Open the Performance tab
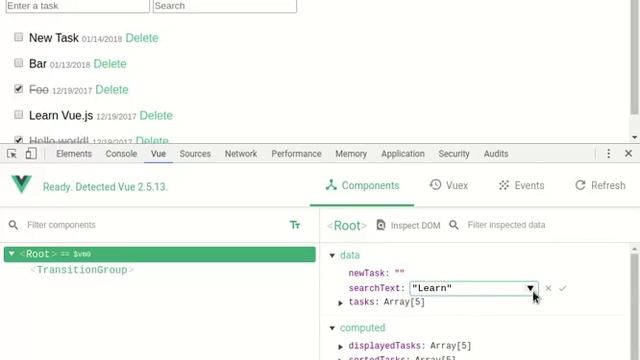 [x=296, y=154]
